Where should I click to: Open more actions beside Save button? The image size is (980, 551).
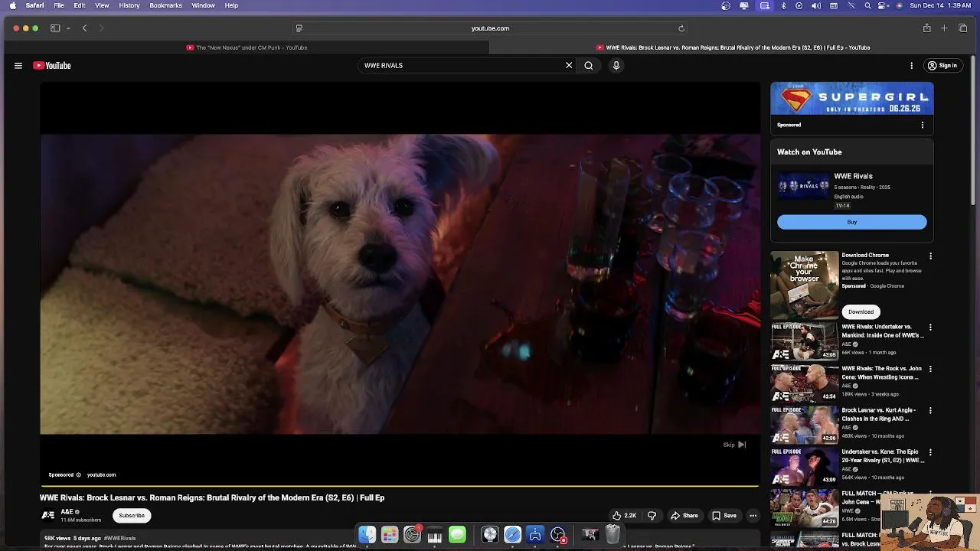[x=753, y=516]
